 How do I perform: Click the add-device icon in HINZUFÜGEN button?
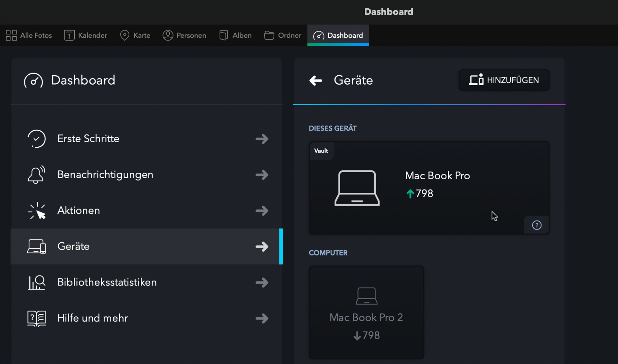(x=476, y=79)
